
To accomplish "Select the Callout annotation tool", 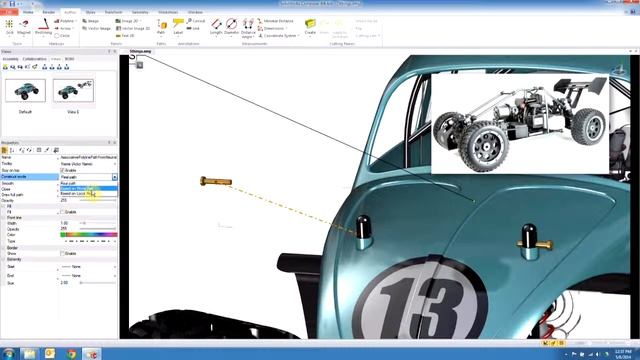I will coord(196,21).
